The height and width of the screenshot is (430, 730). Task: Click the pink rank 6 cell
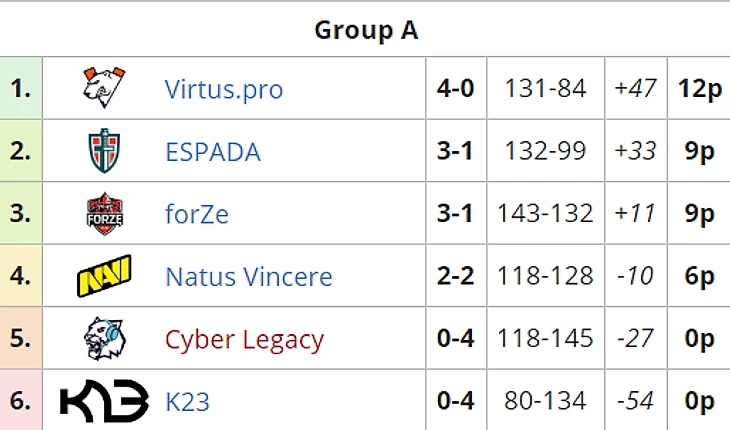pyautogui.click(x=20, y=402)
